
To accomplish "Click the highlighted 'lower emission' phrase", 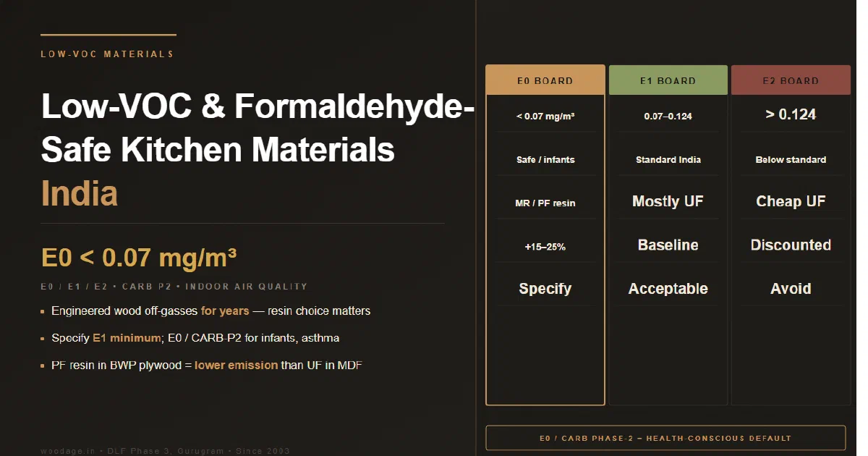I will point(236,366).
